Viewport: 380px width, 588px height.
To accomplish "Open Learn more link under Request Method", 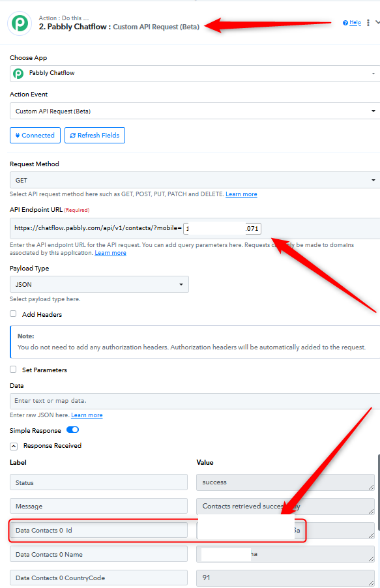I will coord(241,194).
